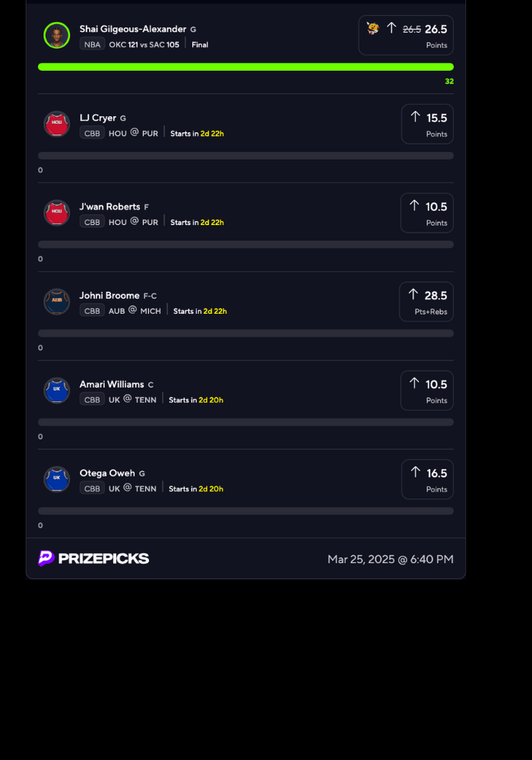Viewport: 532px width, 760px height.
Task: Click Shai Gilgeous-Alexander's player avatar
Action: coord(57,36)
